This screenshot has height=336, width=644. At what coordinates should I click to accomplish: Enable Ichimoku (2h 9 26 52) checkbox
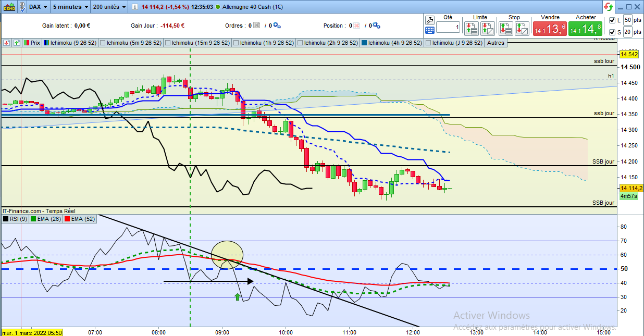[x=300, y=43]
